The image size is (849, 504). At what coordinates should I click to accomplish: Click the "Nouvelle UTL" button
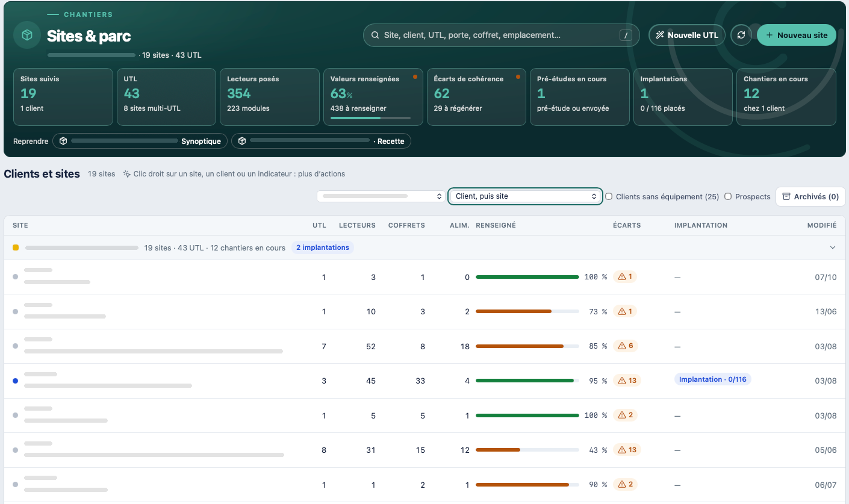(x=687, y=35)
